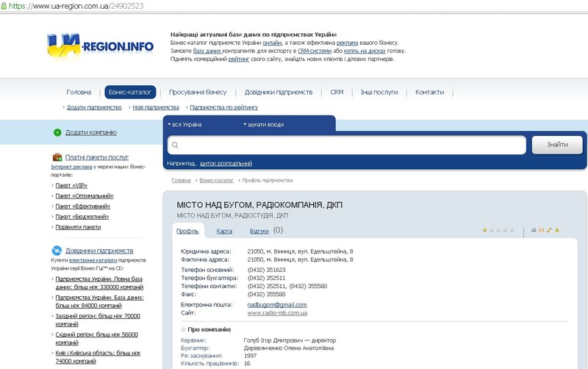Click the green plus add company icon
Viewport: 588px width, 369px height.
click(57, 132)
